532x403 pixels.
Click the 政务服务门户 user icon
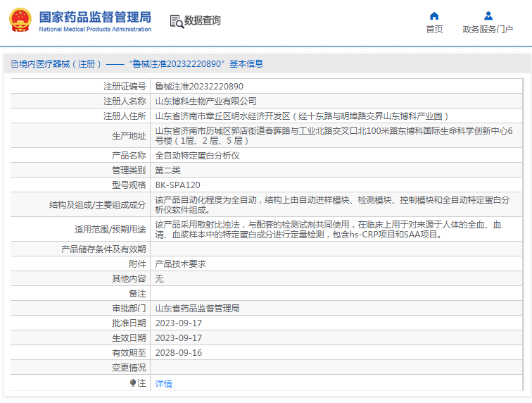coord(488,16)
